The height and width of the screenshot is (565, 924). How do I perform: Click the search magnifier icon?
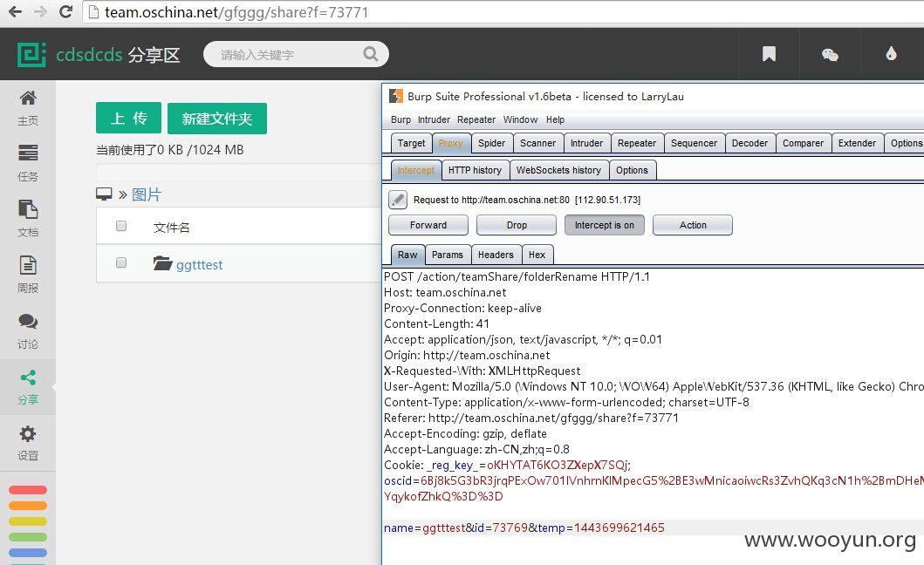[x=371, y=54]
